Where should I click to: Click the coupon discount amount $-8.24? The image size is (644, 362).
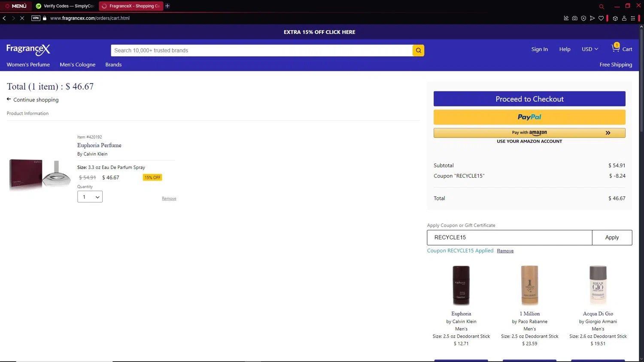[x=617, y=176]
